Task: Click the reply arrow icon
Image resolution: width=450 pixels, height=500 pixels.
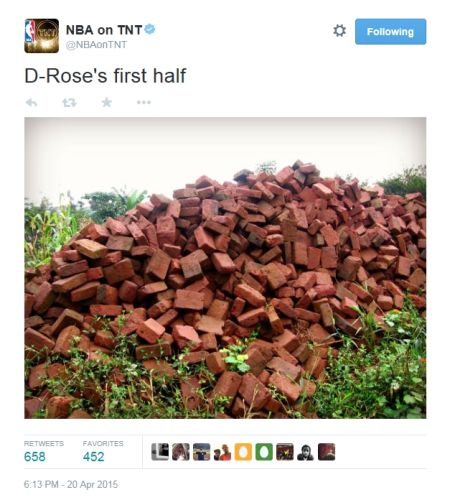Action: click(32, 103)
